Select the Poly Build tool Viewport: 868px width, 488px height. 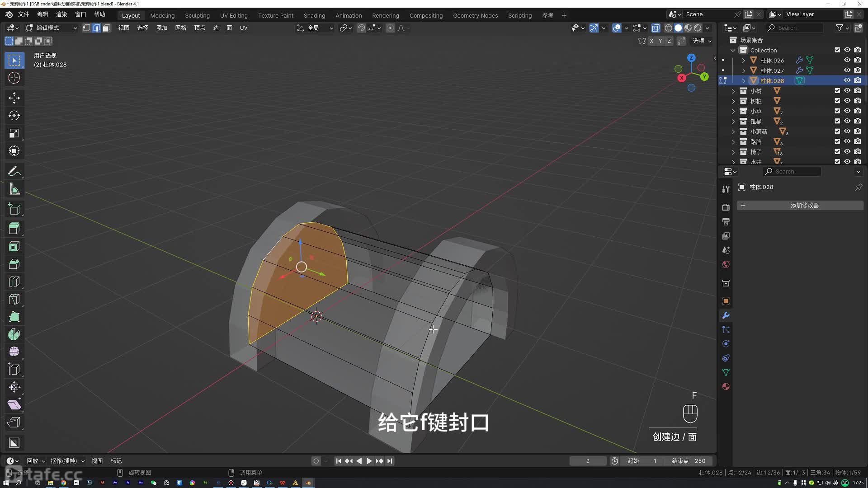[x=14, y=317]
